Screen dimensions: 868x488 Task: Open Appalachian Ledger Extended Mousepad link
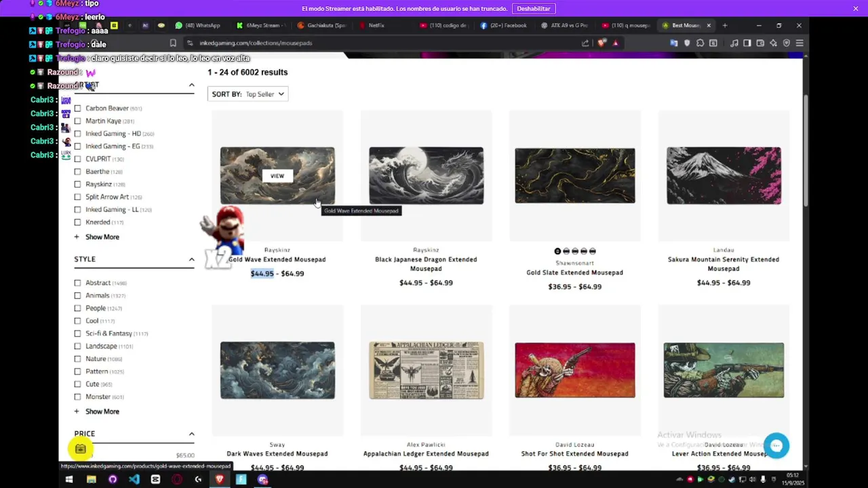click(x=426, y=453)
